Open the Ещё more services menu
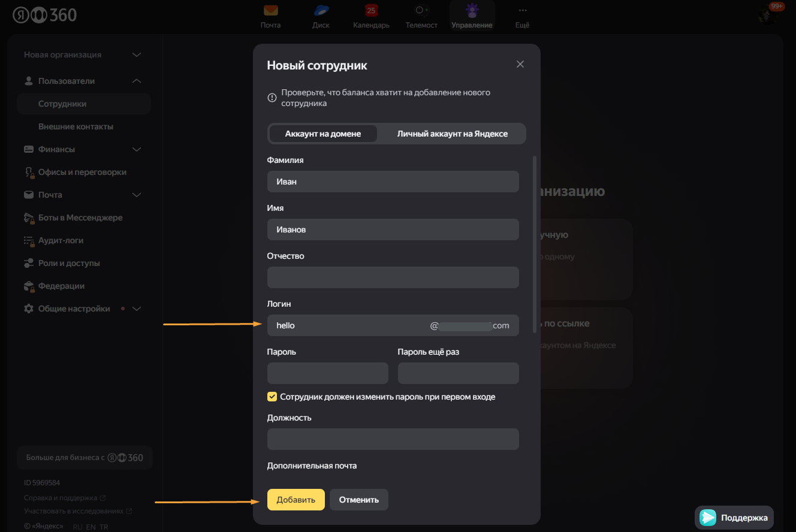The image size is (796, 532). pos(523,11)
